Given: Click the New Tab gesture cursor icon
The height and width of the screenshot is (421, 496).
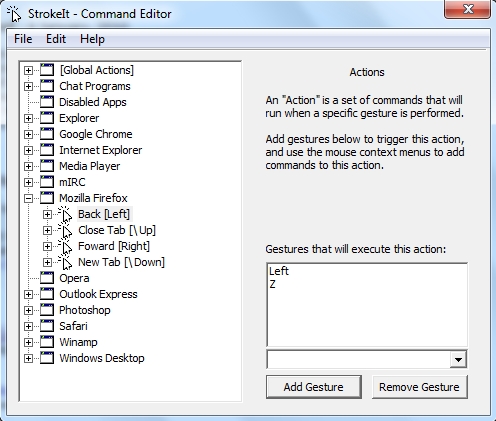Looking at the screenshot, I should [65, 262].
